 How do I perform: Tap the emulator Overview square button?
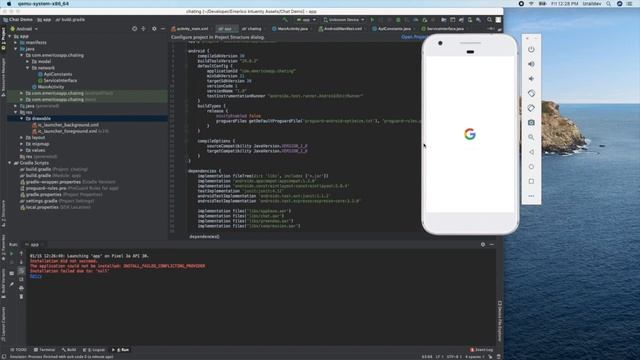[531, 181]
